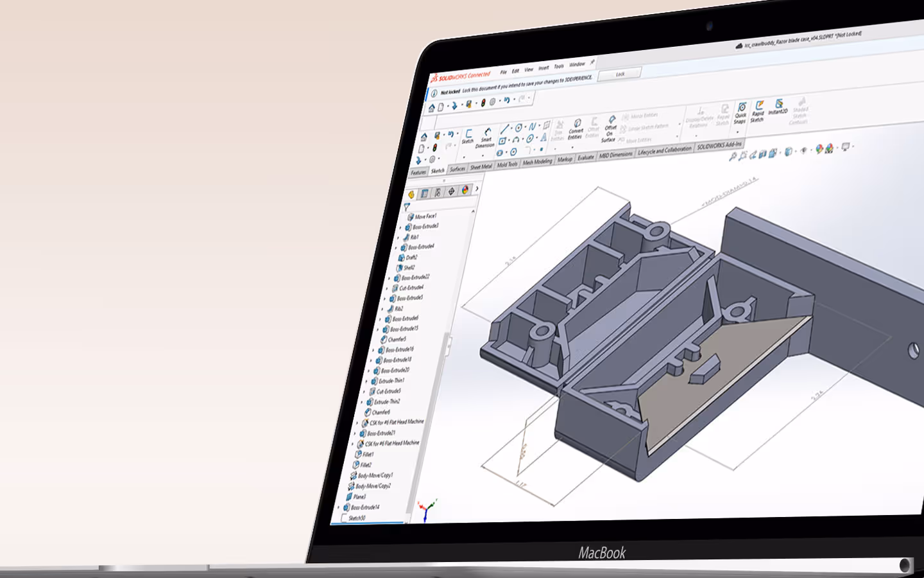
Task: Expand the Boss-Extrude21 feature
Action: click(355, 434)
